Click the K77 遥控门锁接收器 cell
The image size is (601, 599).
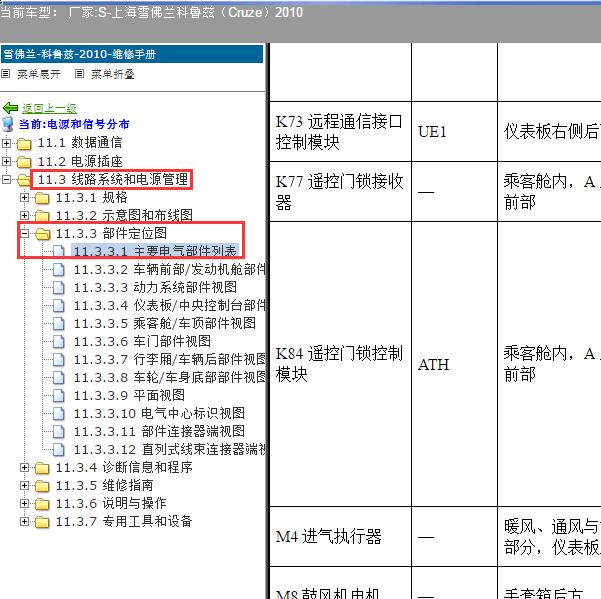340,191
